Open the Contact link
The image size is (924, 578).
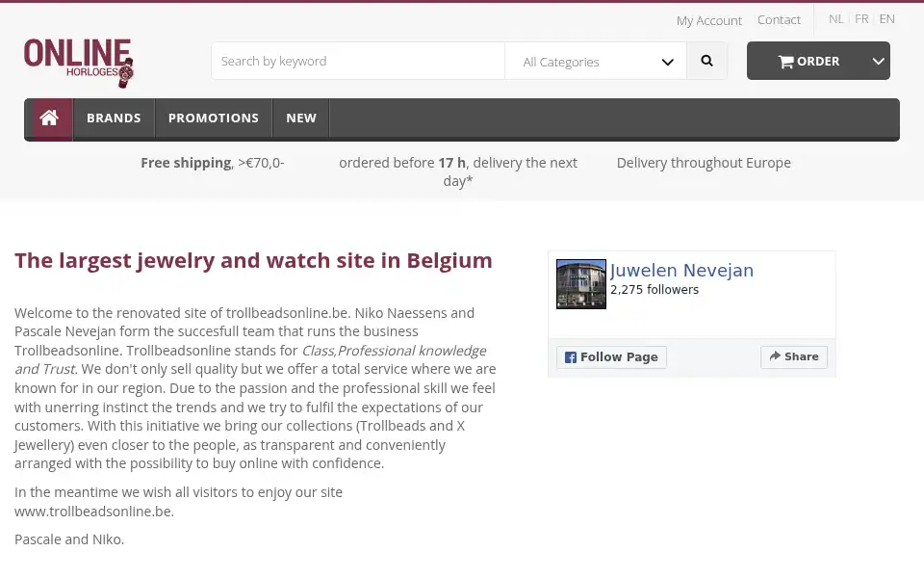coord(779,20)
